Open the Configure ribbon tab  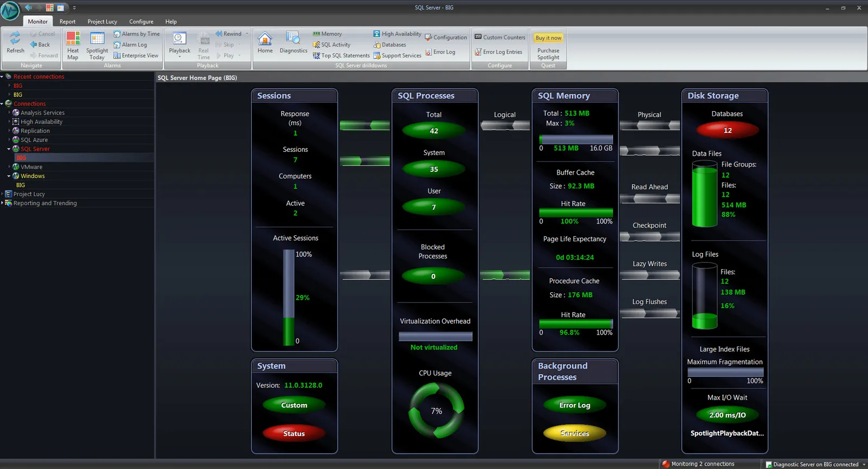(141, 22)
